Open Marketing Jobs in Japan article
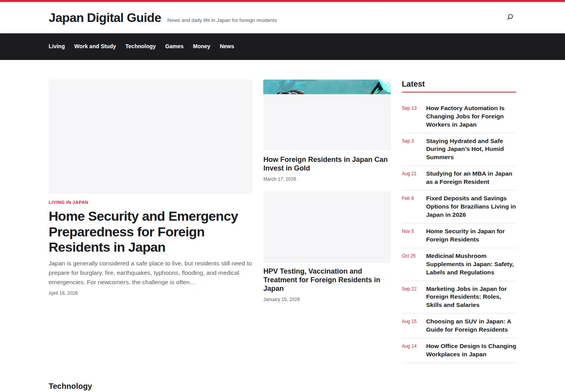565x392 pixels. [x=467, y=297]
